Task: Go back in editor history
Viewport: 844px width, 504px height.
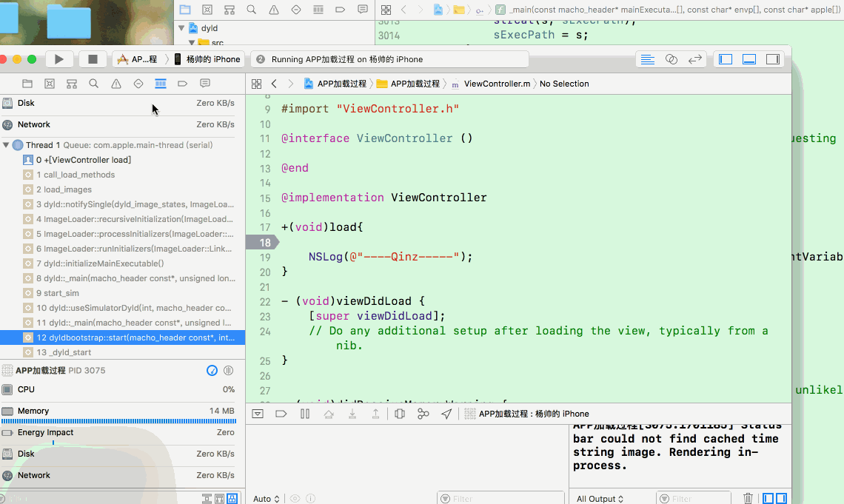Action: [x=274, y=84]
